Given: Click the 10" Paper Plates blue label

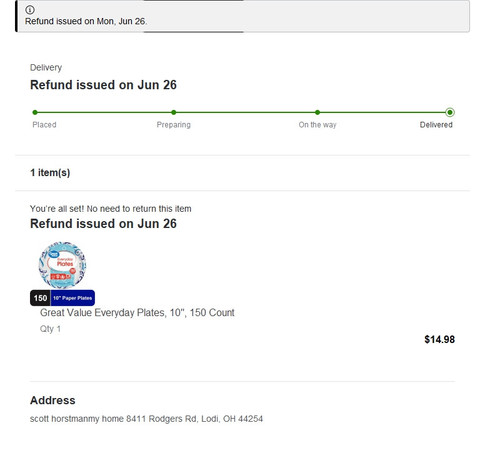Looking at the screenshot, I should (73, 298).
